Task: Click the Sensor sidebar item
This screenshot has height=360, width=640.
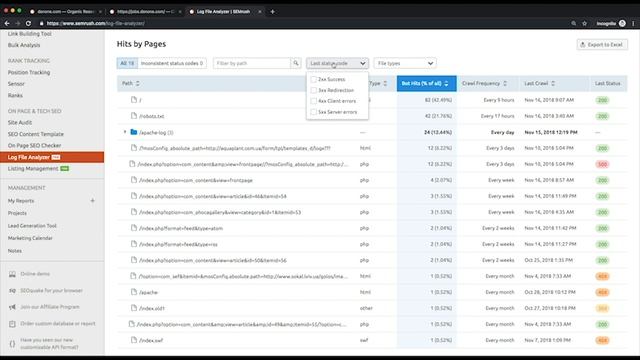Action: tap(16, 84)
